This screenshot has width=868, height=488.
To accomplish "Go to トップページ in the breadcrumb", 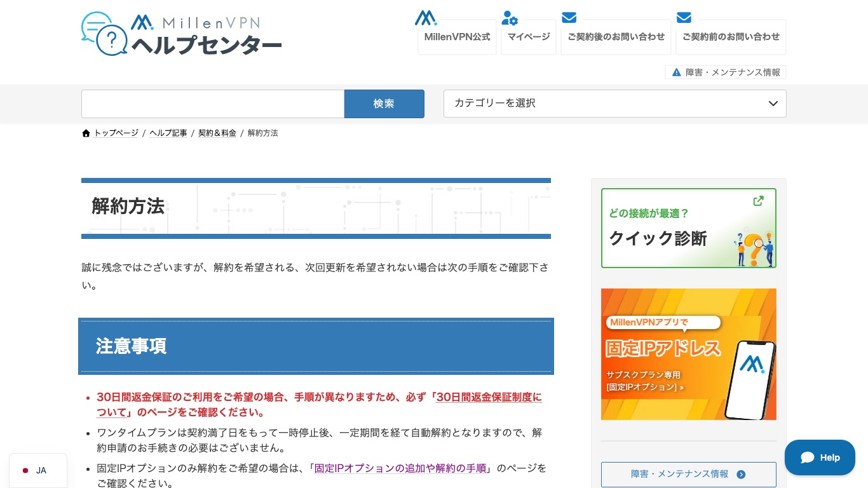I will 116,133.
